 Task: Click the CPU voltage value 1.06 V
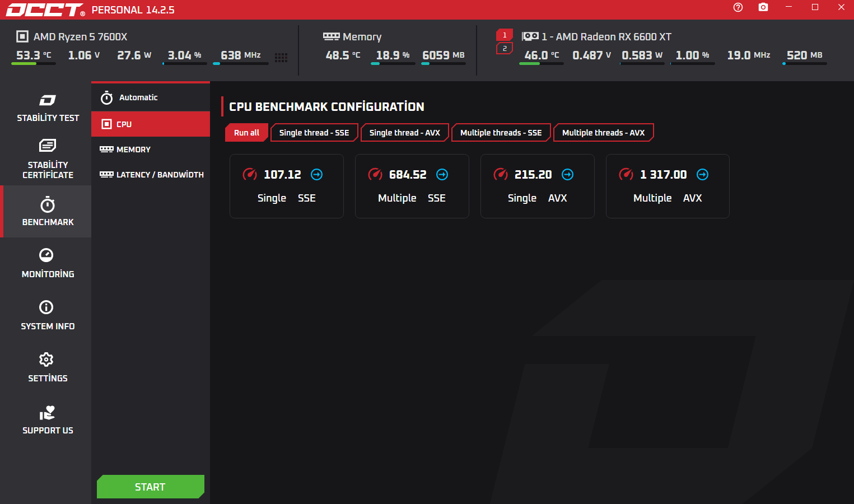(x=84, y=55)
